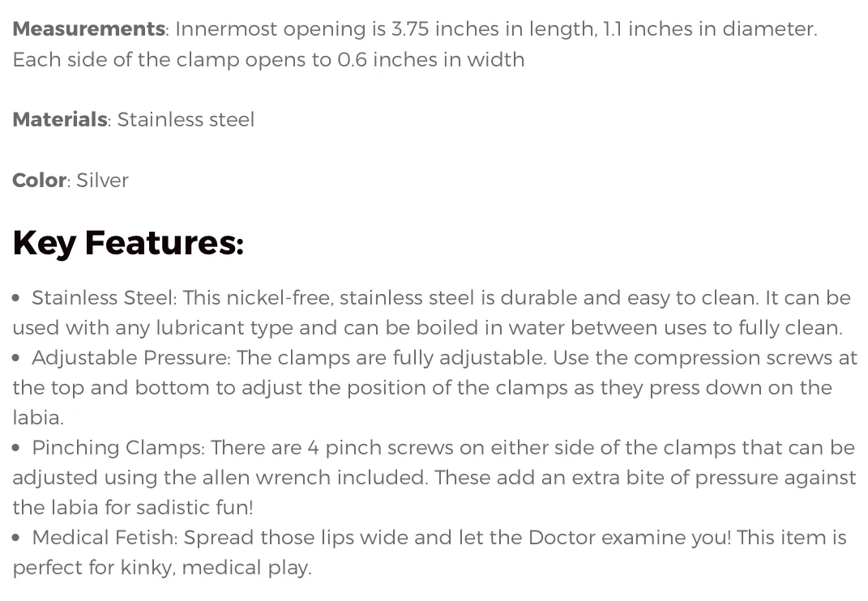The width and height of the screenshot is (868, 601).
Task: Click the word Silver after Color
Action: click(102, 181)
